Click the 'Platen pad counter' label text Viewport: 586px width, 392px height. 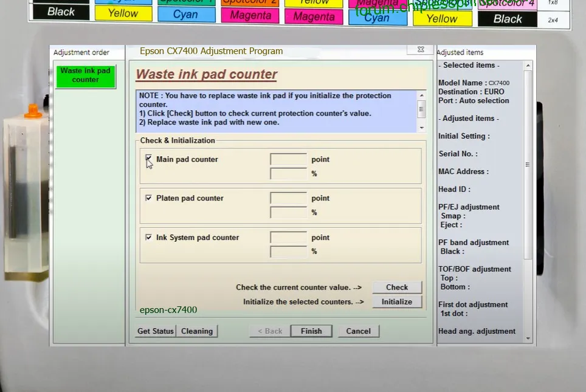(x=190, y=198)
